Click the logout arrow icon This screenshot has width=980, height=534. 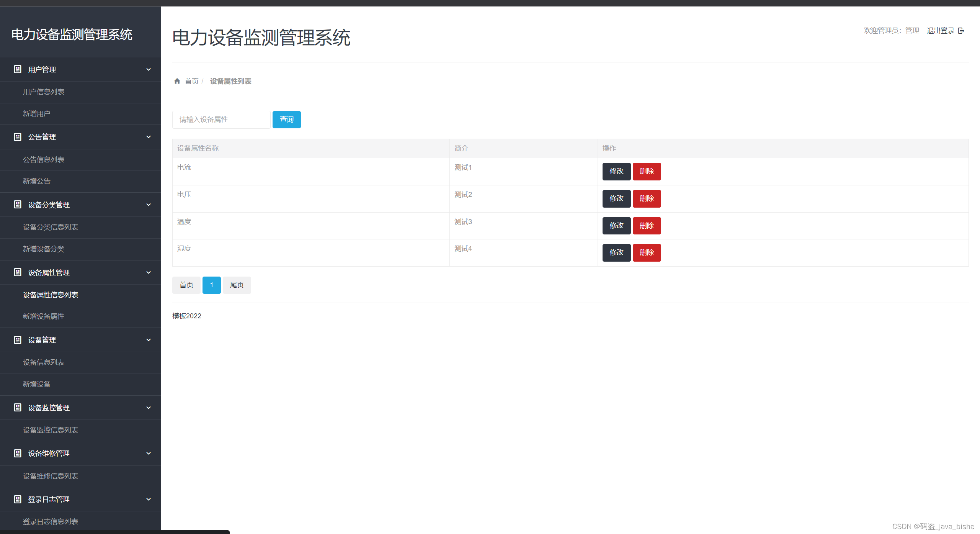click(961, 31)
